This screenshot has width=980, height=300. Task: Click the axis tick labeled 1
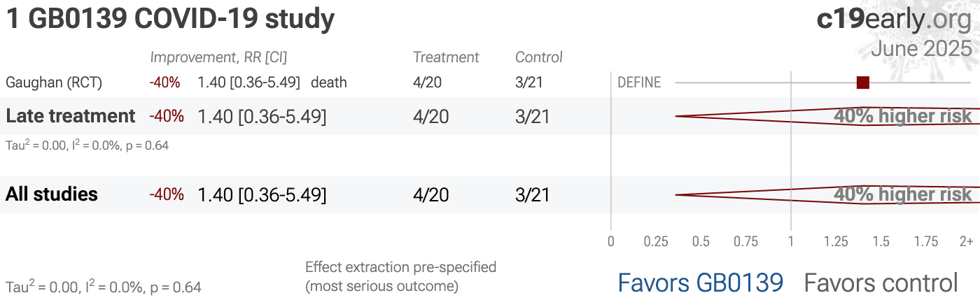pyautogui.click(x=791, y=241)
